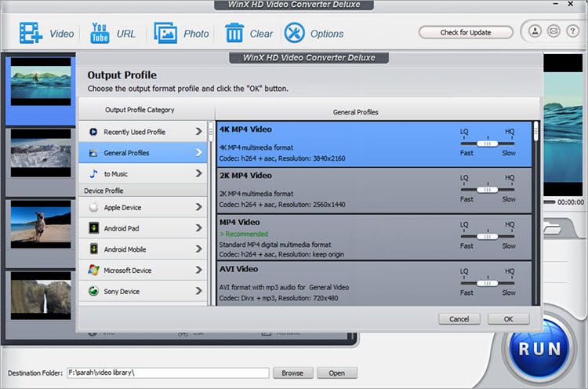Minimize the WinX converter window
588x389 pixels.
point(556,4)
